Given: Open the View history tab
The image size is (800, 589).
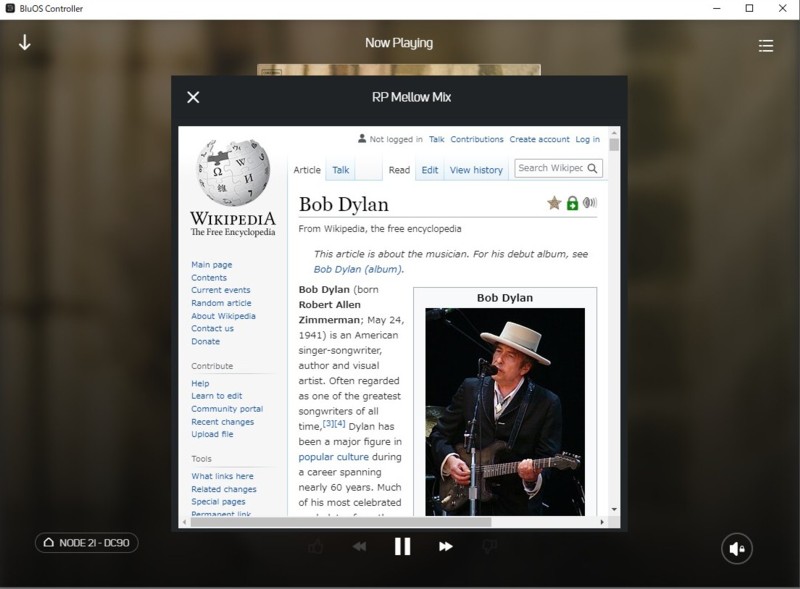Looking at the screenshot, I should [x=476, y=170].
